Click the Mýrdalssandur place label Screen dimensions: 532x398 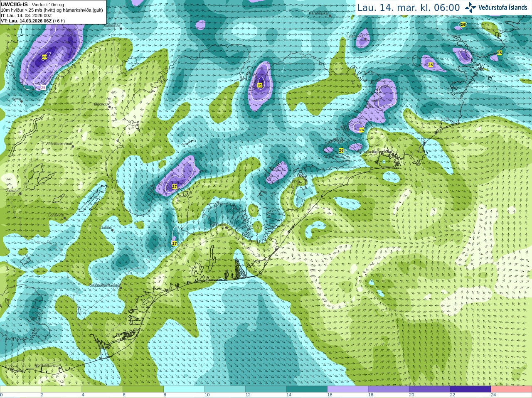(47, 366)
